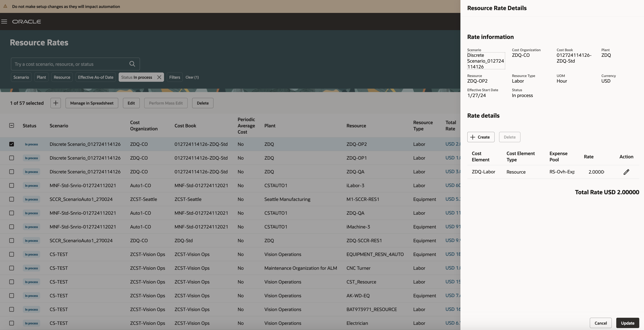Click Create in Rate details

pos(480,137)
